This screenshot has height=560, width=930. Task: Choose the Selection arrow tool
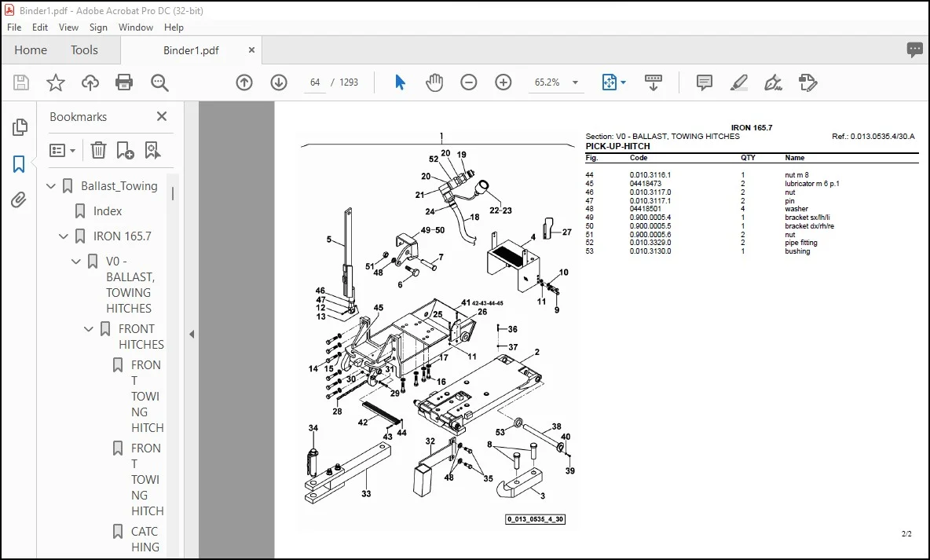pos(401,82)
